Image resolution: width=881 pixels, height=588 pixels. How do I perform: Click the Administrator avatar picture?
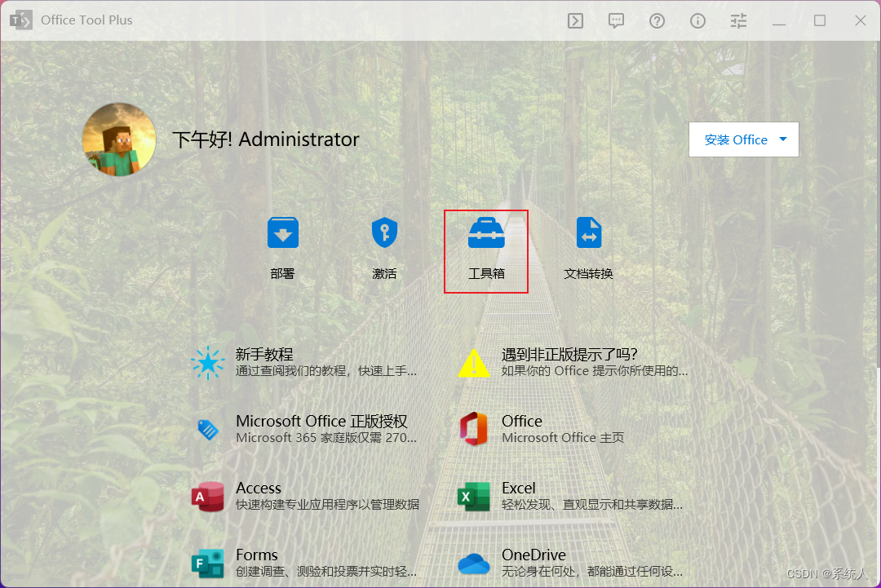[119, 139]
